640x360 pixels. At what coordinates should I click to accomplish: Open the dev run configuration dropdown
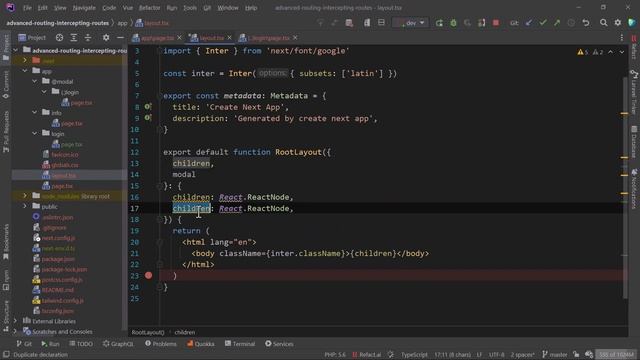410,23
